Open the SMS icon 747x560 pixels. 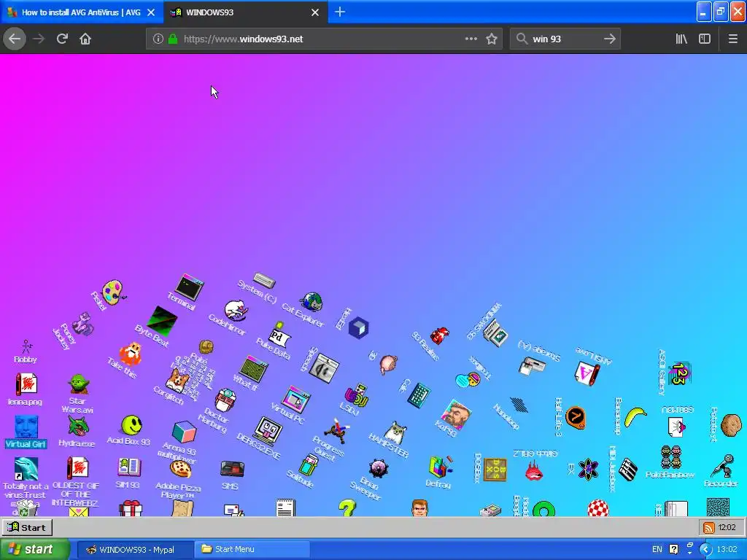tap(233, 468)
